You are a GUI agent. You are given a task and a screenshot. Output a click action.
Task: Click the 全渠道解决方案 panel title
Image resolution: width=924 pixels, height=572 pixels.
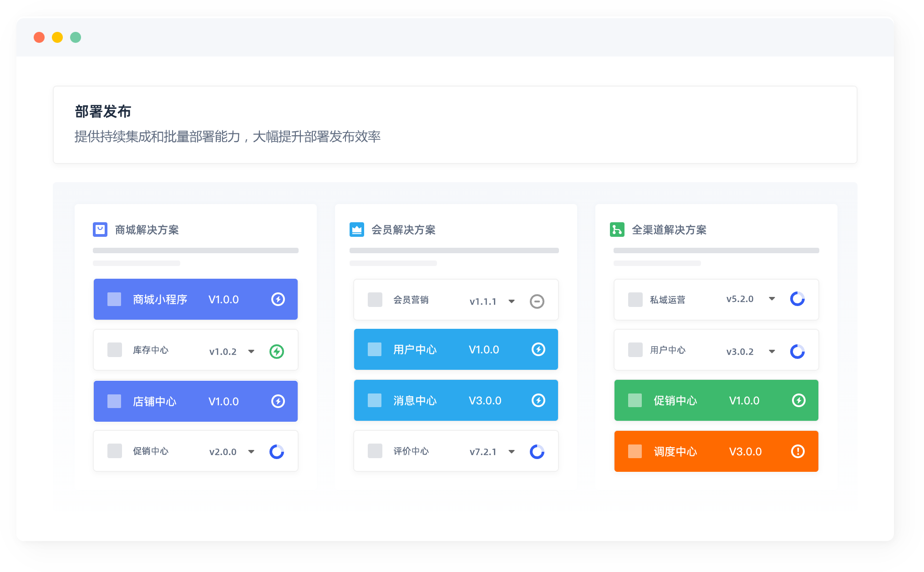pyautogui.click(x=669, y=230)
